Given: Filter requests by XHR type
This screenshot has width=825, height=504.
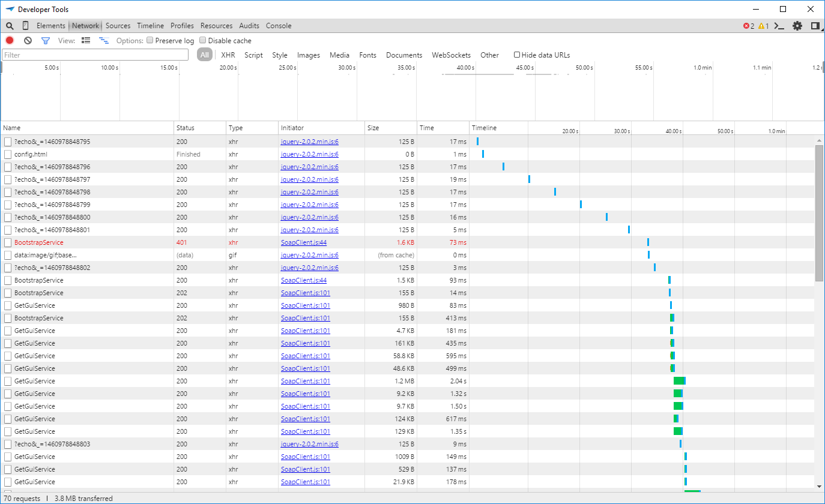Looking at the screenshot, I should (x=228, y=55).
